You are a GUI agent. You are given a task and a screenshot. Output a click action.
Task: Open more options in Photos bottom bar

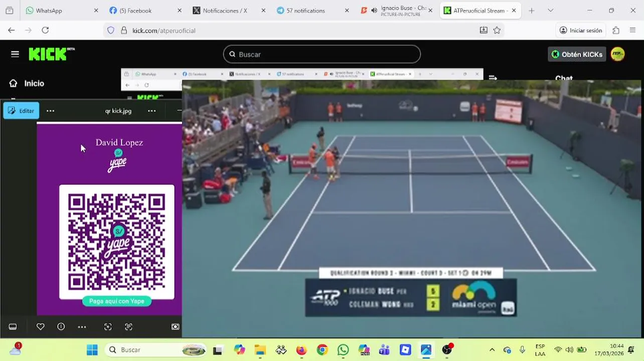pyautogui.click(x=82, y=326)
